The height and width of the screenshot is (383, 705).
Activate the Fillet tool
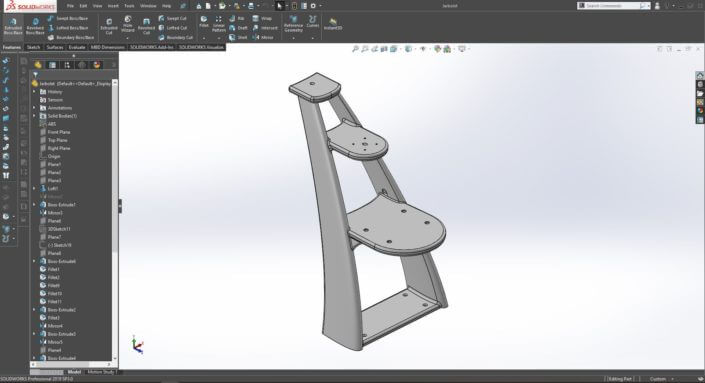204,22
